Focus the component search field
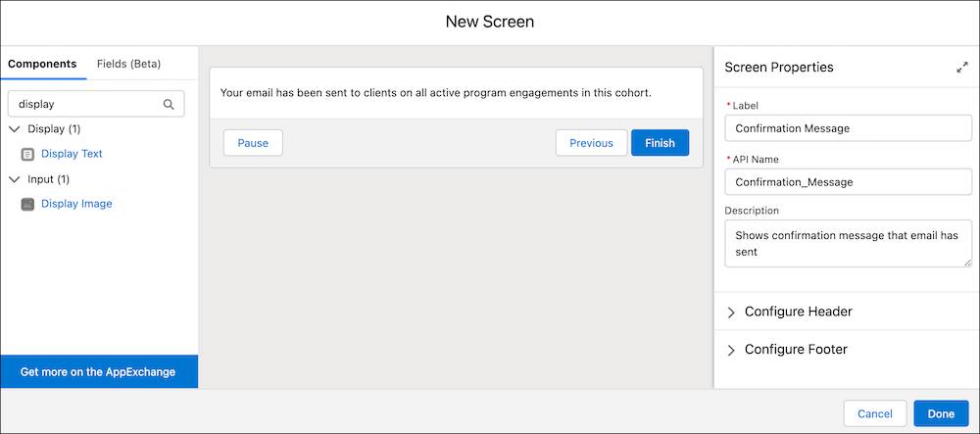Screen dimensions: 980x434 [96, 104]
